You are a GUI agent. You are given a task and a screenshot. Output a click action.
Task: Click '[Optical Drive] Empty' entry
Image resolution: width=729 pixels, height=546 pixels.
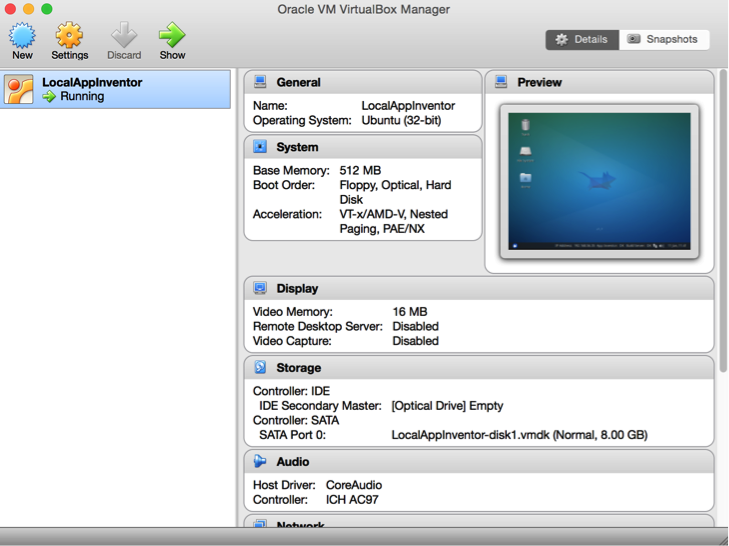pos(447,406)
